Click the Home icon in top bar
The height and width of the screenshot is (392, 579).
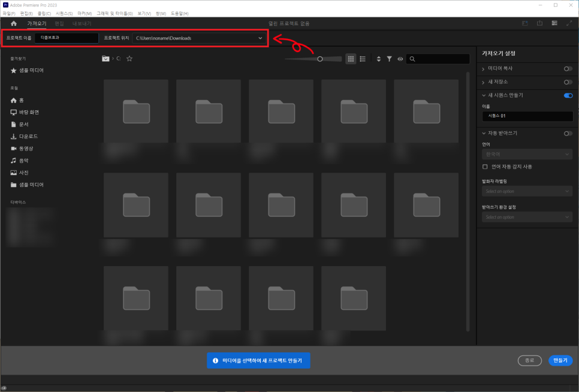point(13,23)
